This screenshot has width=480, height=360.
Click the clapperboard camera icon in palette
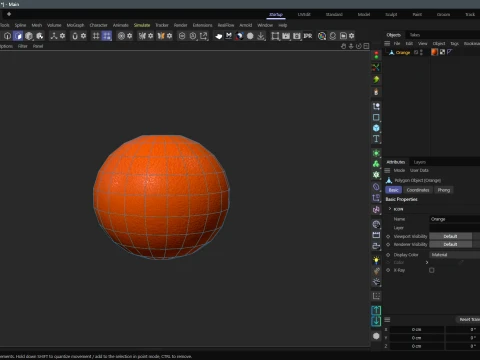376,235
